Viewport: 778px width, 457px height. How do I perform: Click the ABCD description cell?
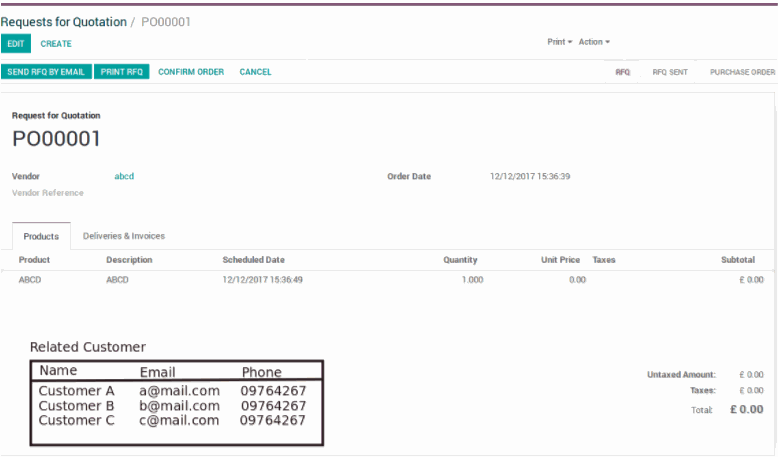pos(117,280)
